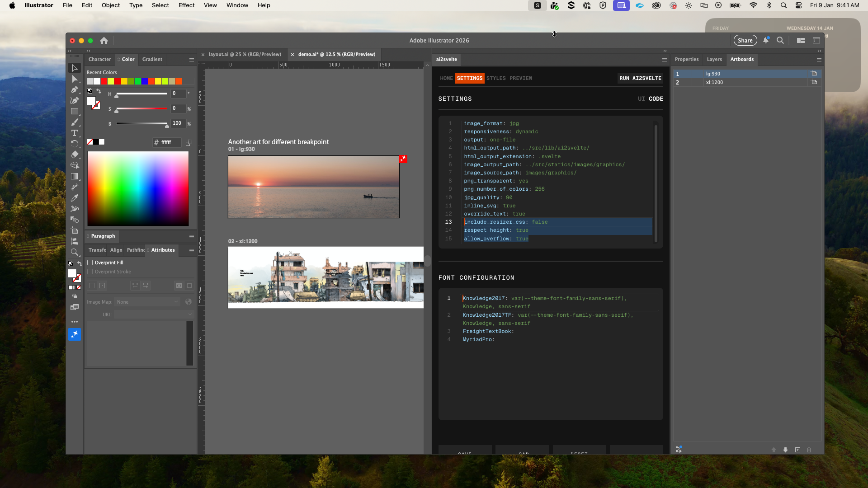Select the Pen tool
The height and width of the screenshot is (488, 868).
75,90
